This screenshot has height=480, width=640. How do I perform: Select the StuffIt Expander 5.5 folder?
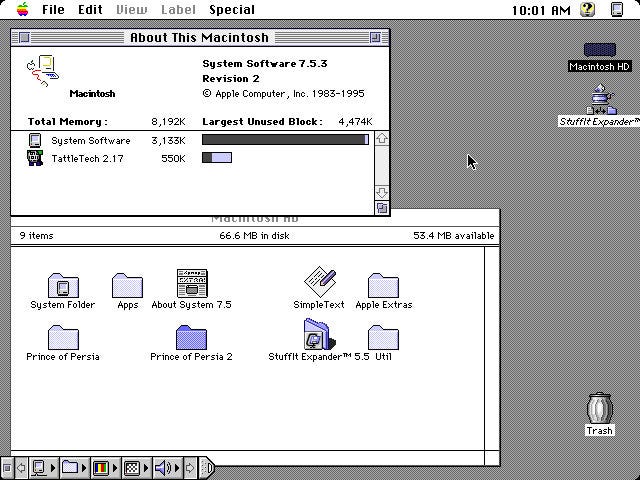319,335
